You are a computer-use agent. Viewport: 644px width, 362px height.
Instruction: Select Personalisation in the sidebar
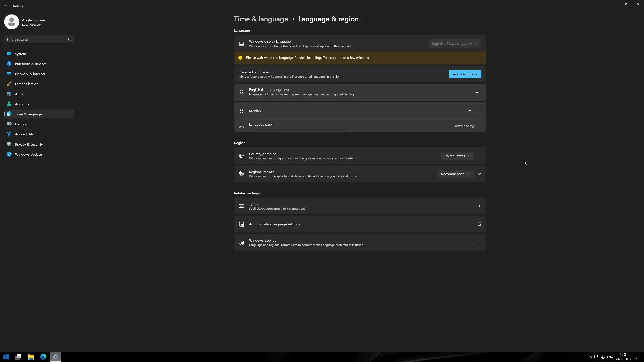[27, 84]
